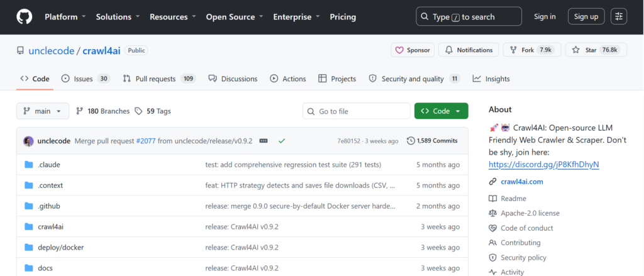Click in the Go to file field

click(357, 111)
